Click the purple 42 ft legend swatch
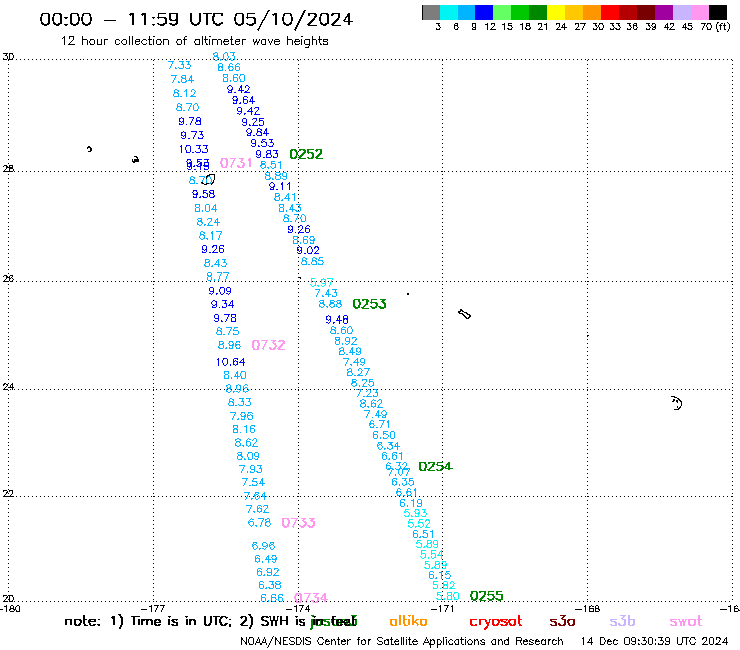 tap(663, 12)
